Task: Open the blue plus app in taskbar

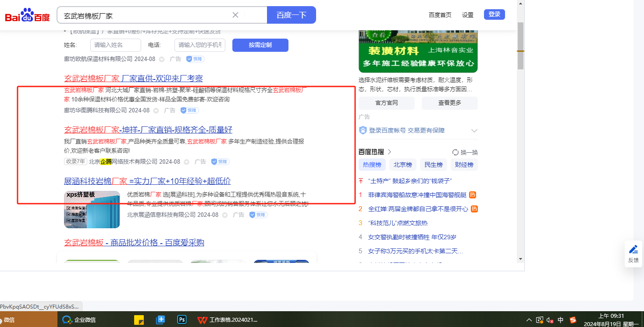Action: click(x=160, y=320)
